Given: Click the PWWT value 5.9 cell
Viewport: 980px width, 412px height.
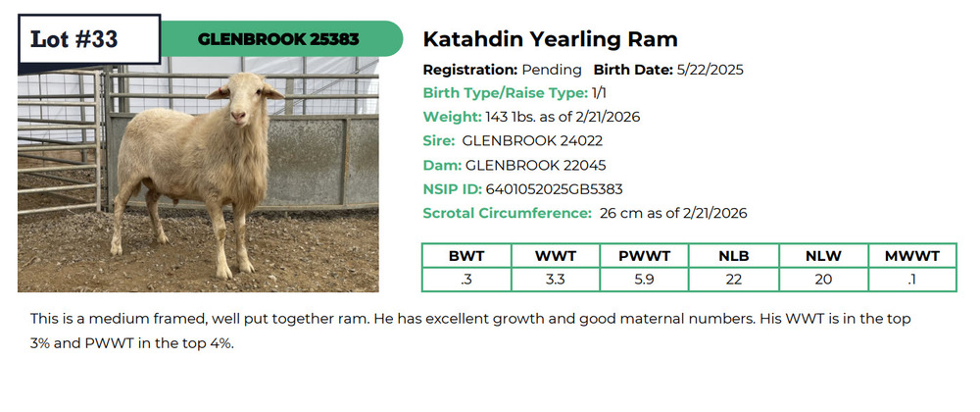Looking at the screenshot, I should tap(644, 280).
